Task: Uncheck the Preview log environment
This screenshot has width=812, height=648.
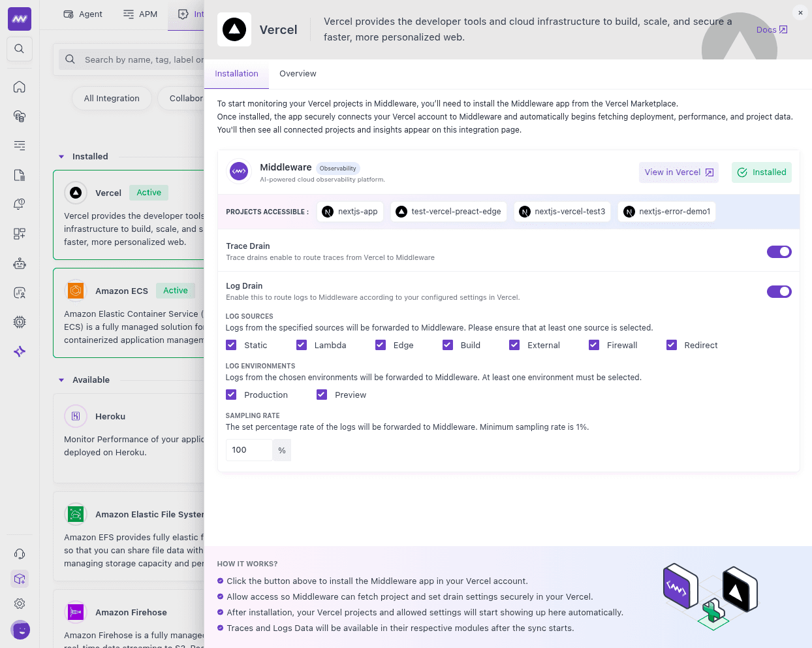Action: [x=322, y=395]
